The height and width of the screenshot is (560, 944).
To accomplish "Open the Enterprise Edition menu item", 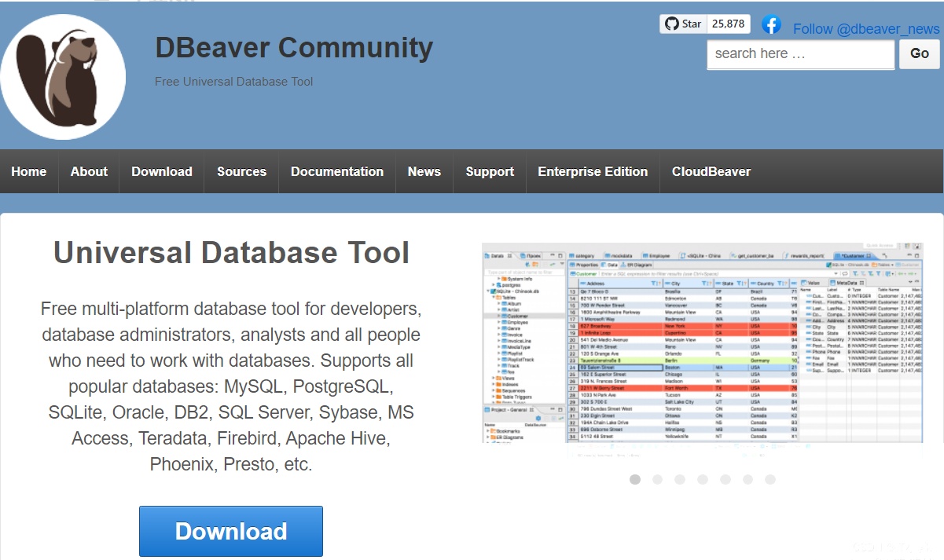I will coord(593,171).
